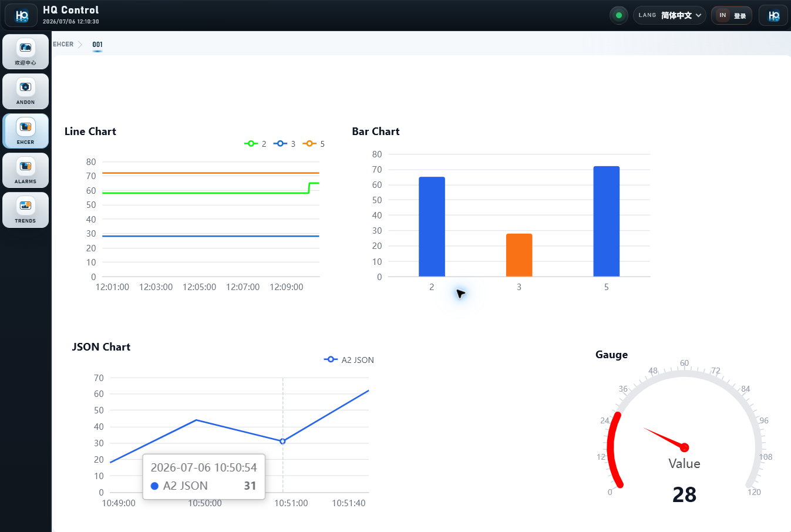Open the ALARMS sidebar icon

25,170
